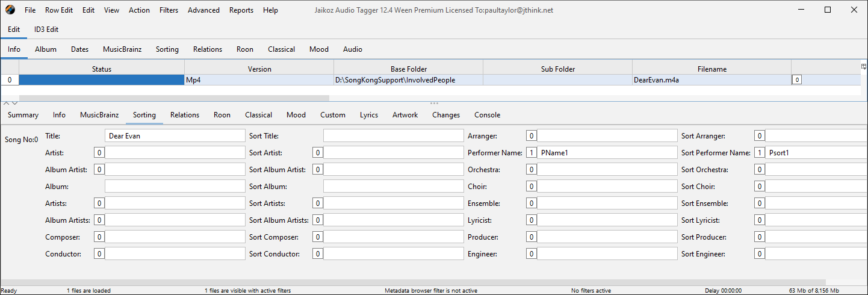Viewport: 868px width, 295px height.
Task: Open the Reports menu
Action: [x=241, y=10]
